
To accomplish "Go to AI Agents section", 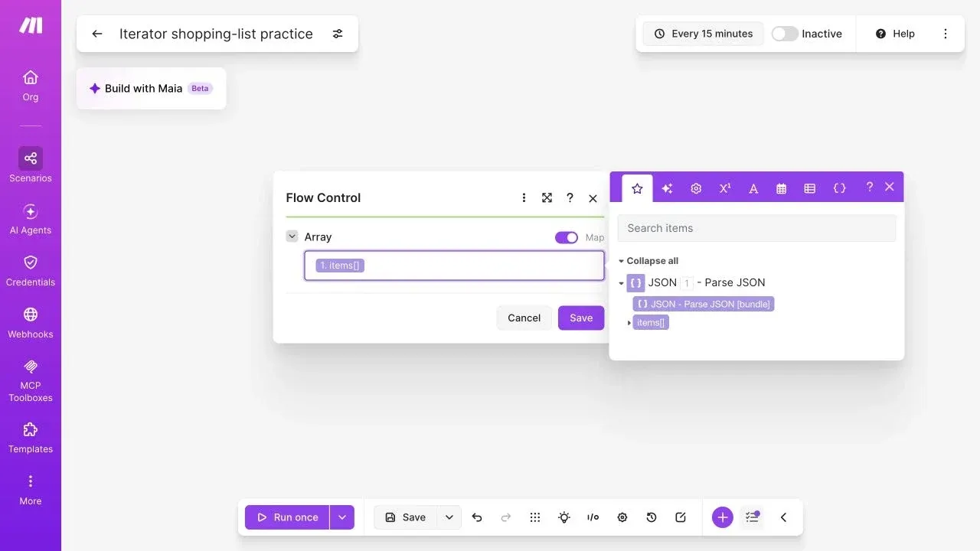I will pyautogui.click(x=31, y=219).
